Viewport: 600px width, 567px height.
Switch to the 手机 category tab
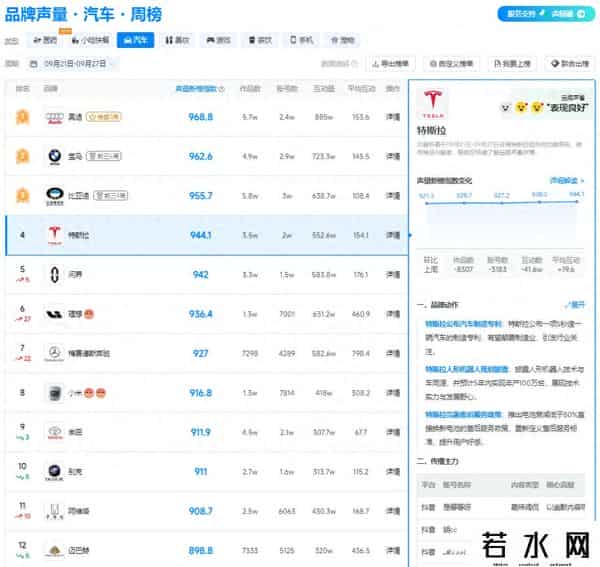pos(300,40)
